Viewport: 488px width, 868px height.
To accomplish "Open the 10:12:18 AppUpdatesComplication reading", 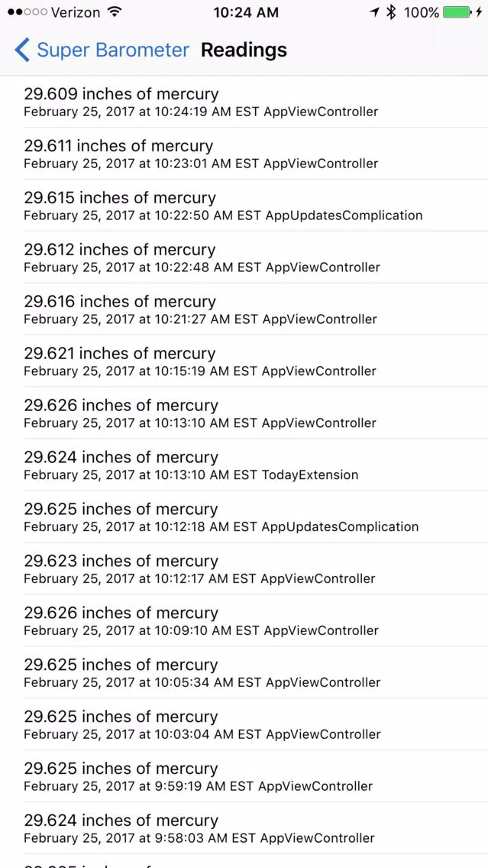I will tap(244, 517).
